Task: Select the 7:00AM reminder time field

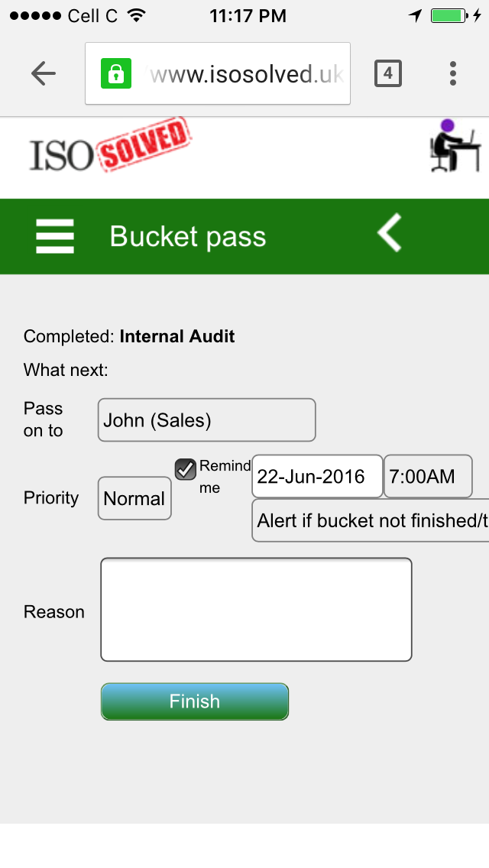Action: pyautogui.click(x=428, y=477)
